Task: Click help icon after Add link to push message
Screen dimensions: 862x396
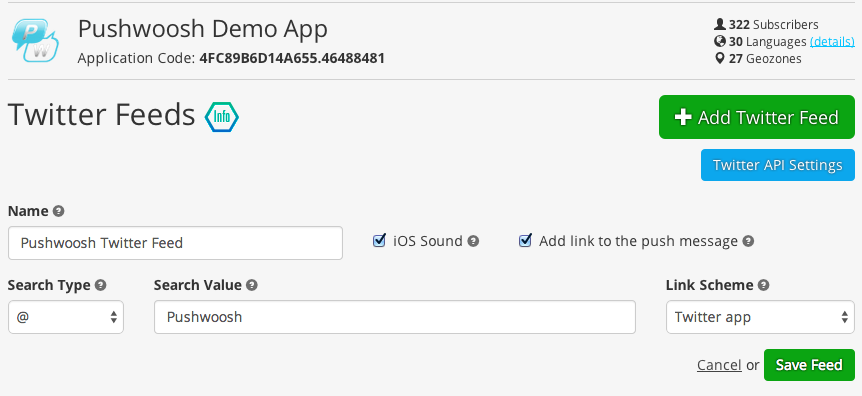Action: tap(748, 241)
